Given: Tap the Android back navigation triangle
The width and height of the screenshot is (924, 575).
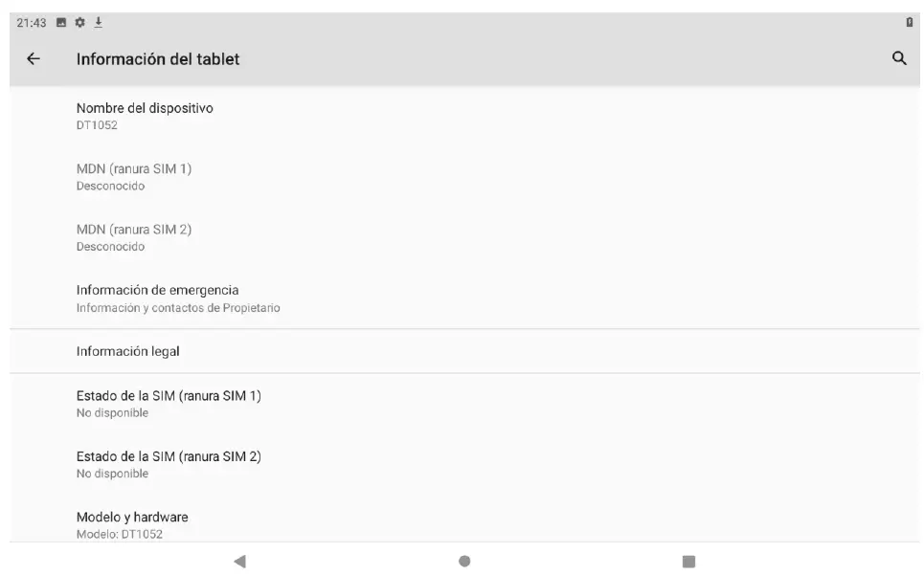Looking at the screenshot, I should 240,562.
